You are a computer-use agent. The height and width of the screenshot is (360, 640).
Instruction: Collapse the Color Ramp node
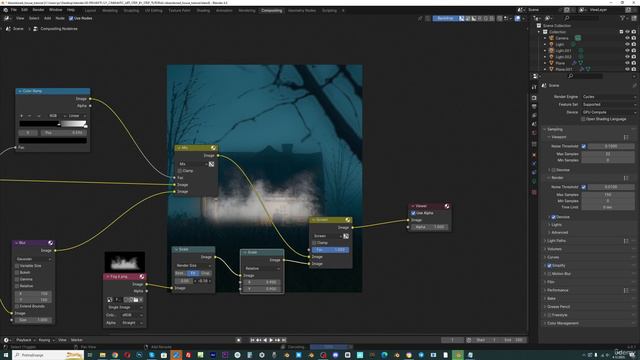pos(20,91)
